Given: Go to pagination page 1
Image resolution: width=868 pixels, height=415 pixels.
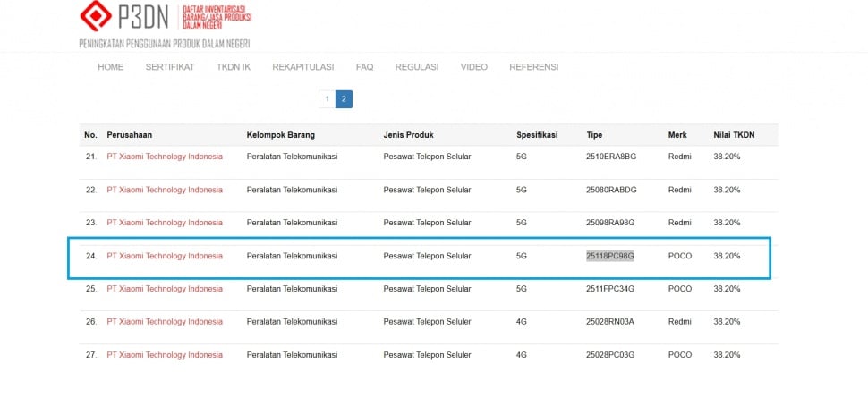Looking at the screenshot, I should (x=328, y=99).
